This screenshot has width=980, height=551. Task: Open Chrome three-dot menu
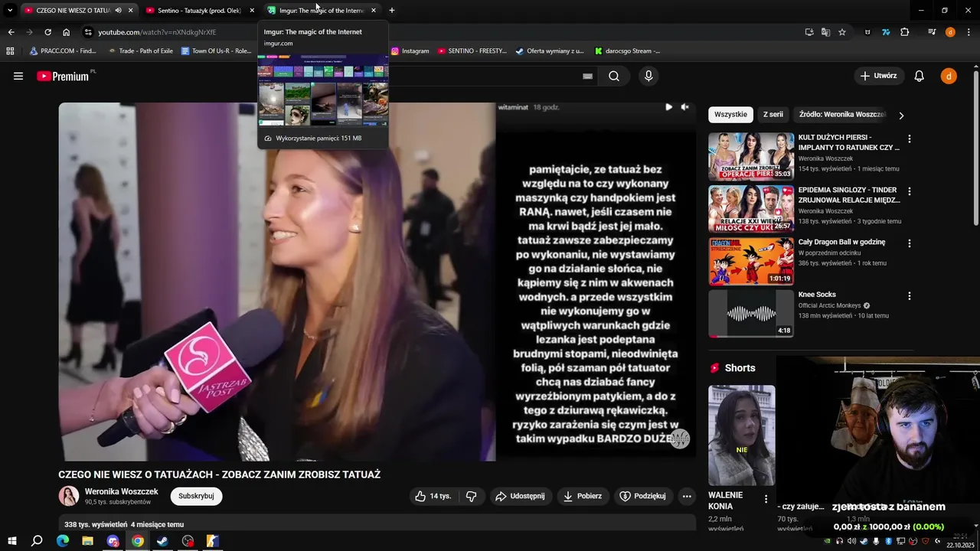pos(968,32)
